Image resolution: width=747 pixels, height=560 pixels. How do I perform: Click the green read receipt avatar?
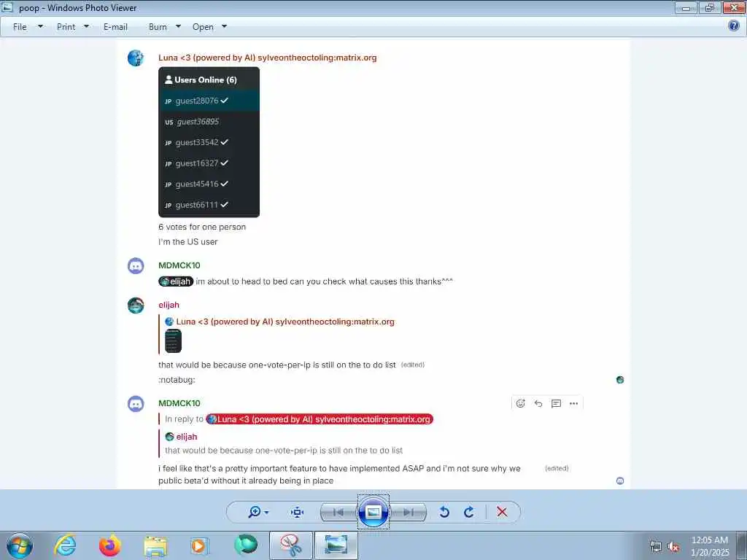tap(620, 379)
